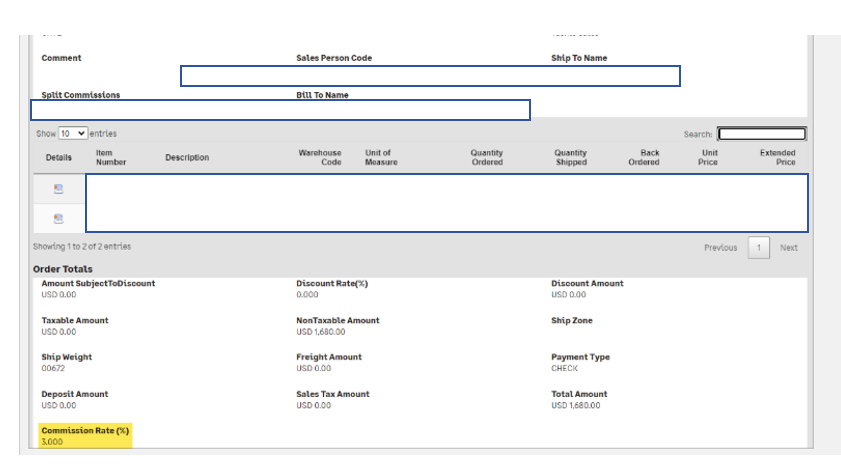
Task: Sort table by Description column header
Action: coord(187,157)
